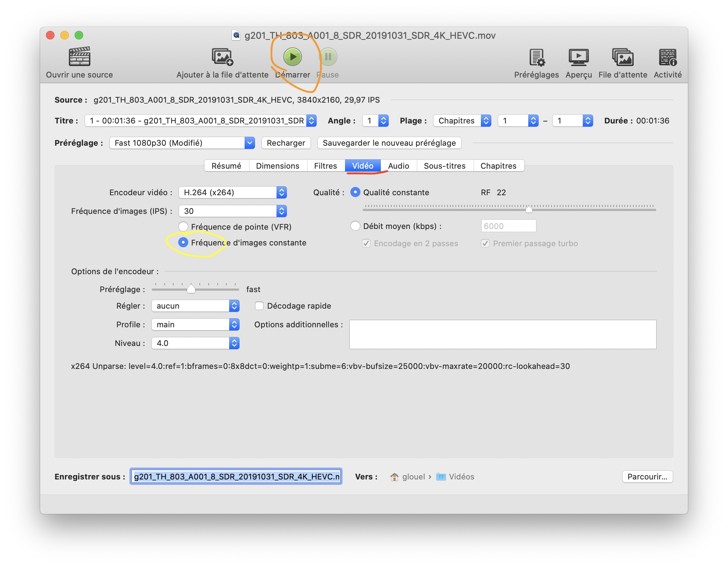Select Débit moyen (kbps) radio button
The width and height of the screenshot is (728, 567).
(355, 226)
